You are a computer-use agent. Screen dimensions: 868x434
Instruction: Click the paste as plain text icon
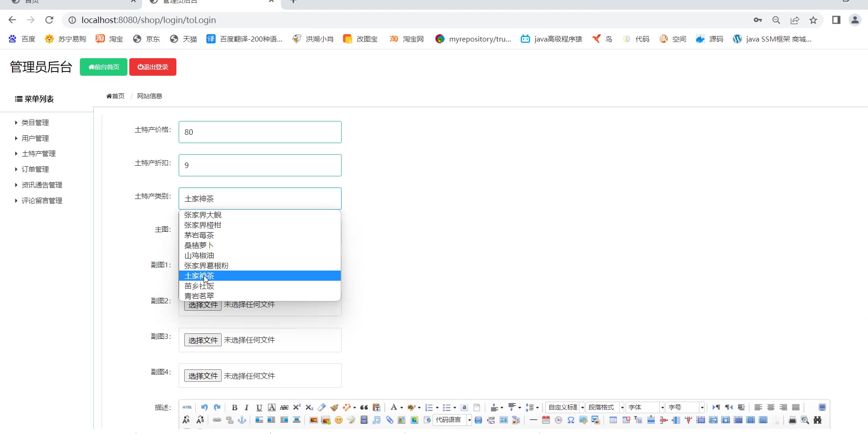[x=376, y=407]
